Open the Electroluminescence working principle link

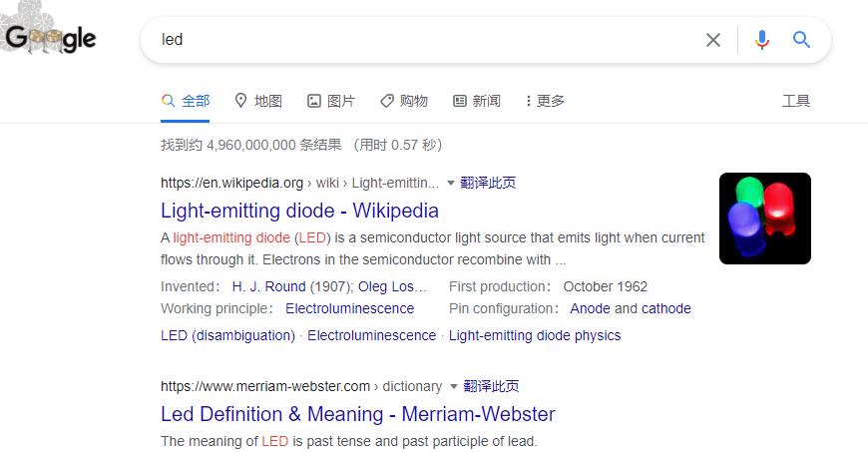(349, 308)
